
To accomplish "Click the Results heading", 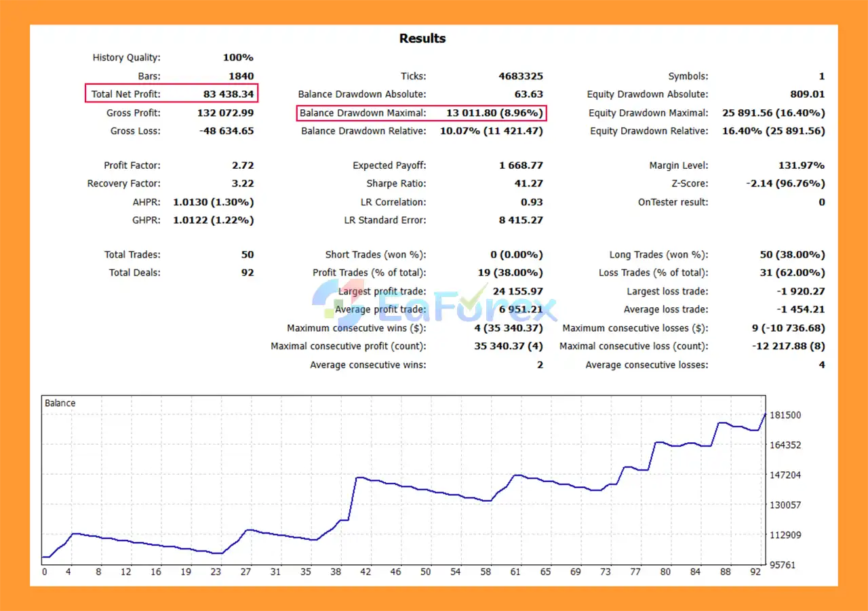I will (422, 39).
